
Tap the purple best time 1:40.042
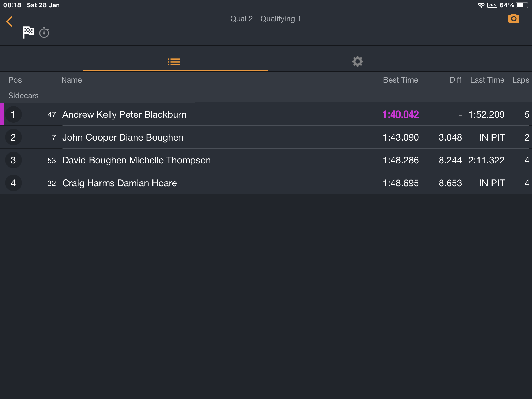click(401, 115)
